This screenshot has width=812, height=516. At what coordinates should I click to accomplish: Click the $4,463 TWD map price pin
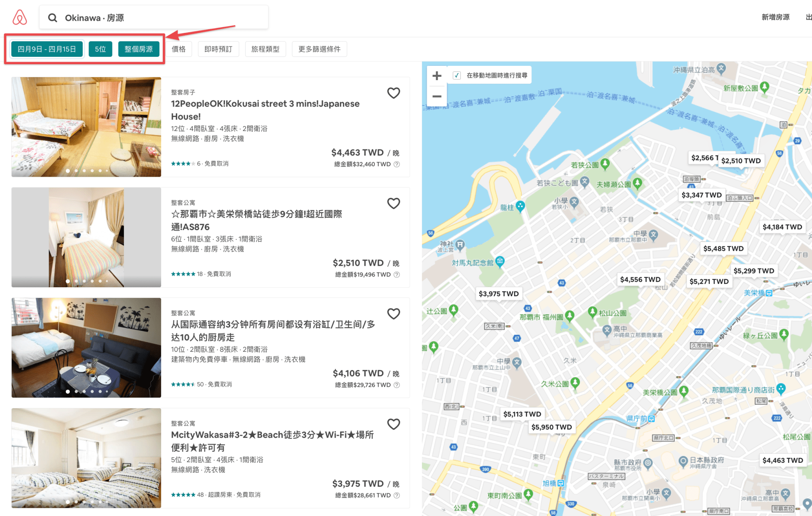[x=783, y=460]
